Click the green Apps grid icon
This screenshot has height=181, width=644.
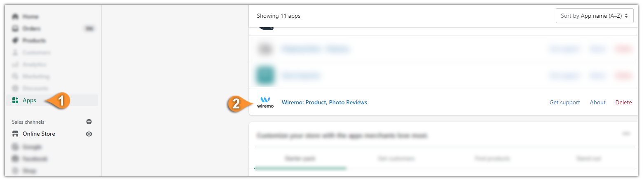15,100
